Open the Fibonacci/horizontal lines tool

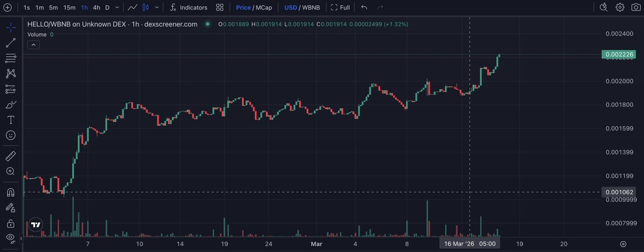(11, 59)
